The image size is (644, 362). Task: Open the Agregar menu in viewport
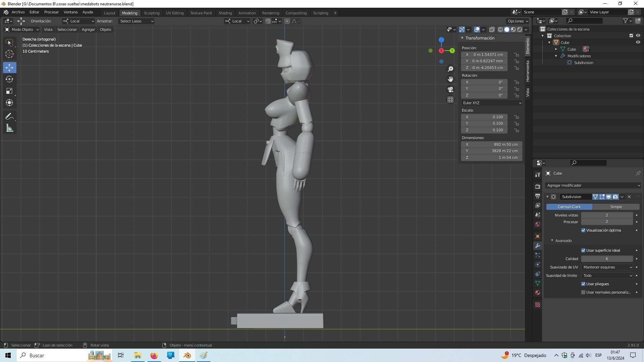[88, 29]
